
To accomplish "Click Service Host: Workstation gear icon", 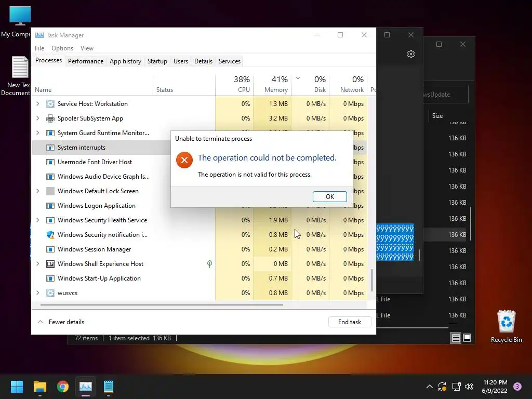I will click(50, 104).
